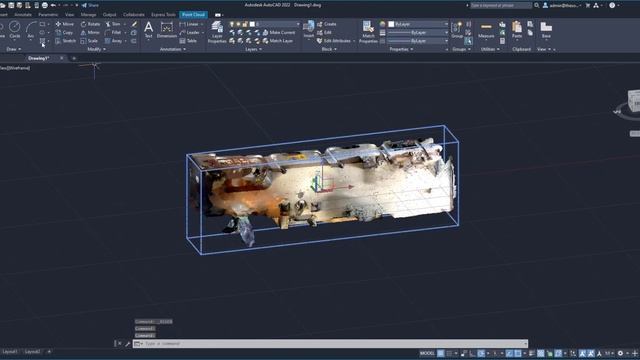The height and width of the screenshot is (360, 640).
Task: Select the Rotate tool
Action: click(x=90, y=24)
